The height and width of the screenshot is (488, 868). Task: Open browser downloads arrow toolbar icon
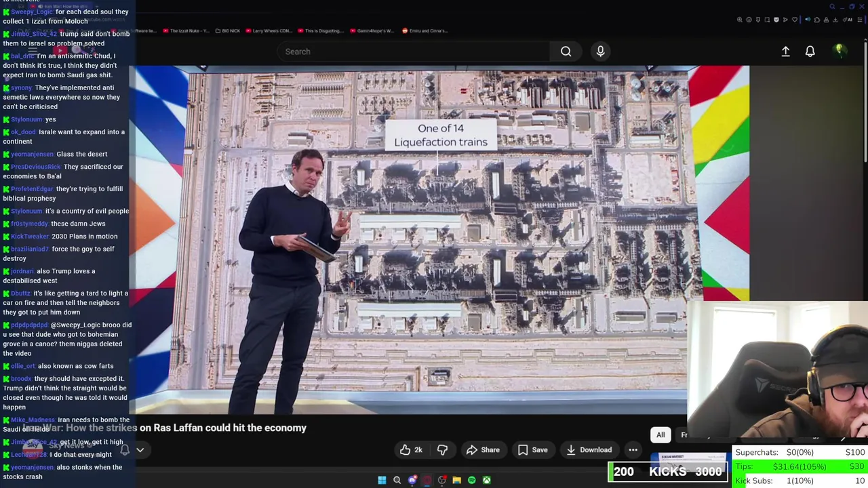pos(835,20)
